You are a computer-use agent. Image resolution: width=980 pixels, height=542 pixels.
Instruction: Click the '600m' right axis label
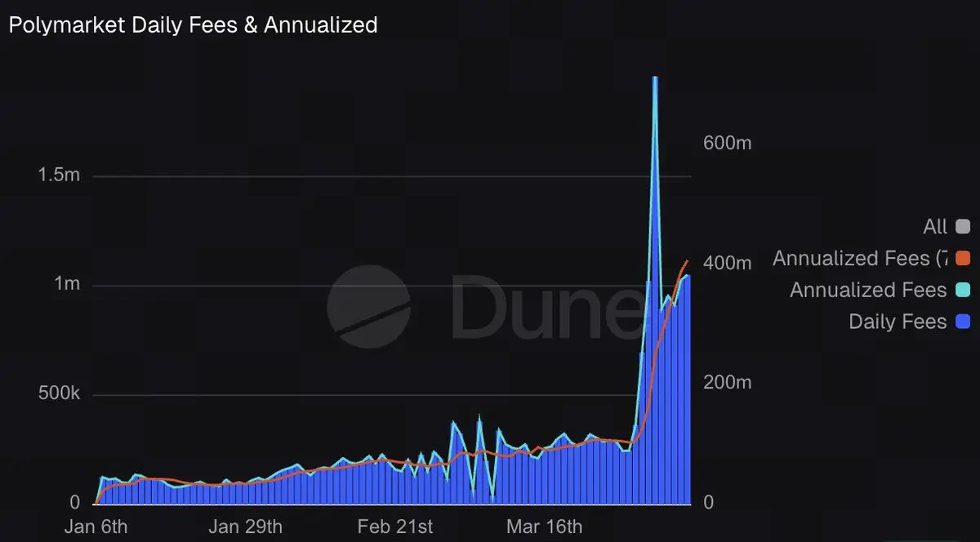tap(727, 143)
